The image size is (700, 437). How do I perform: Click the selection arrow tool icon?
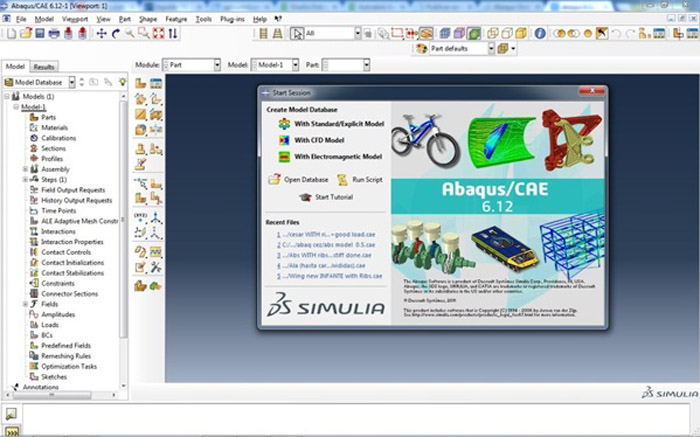tap(296, 33)
